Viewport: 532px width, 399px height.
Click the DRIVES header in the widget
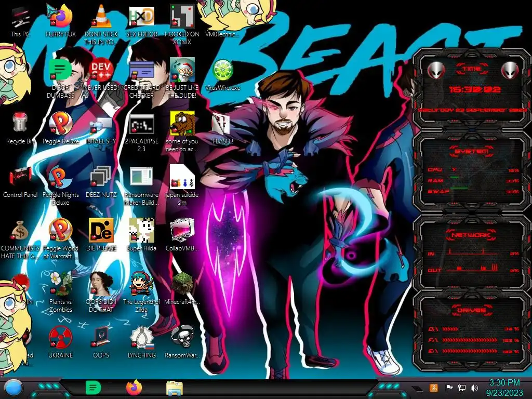472,310
